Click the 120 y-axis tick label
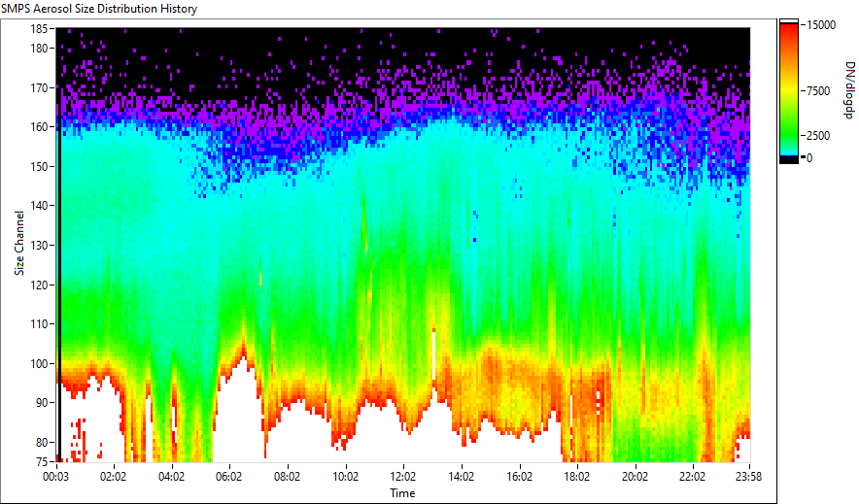 tap(40, 286)
